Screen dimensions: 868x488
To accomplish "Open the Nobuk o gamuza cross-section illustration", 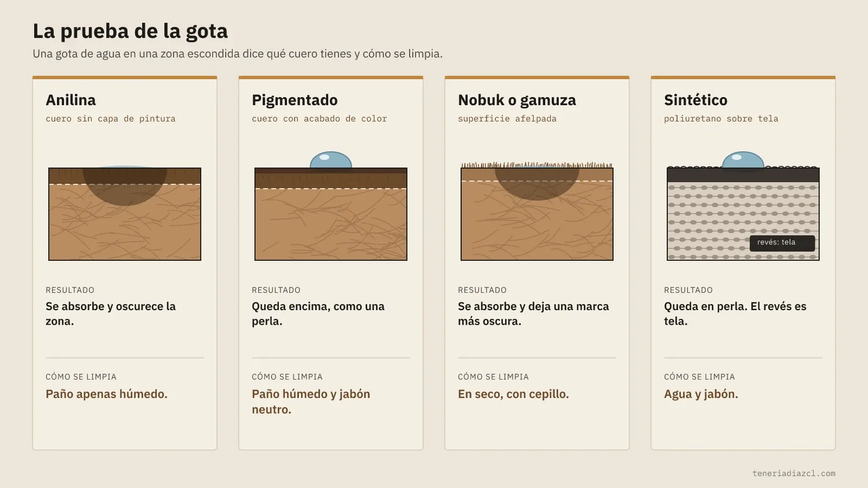I will (x=537, y=211).
